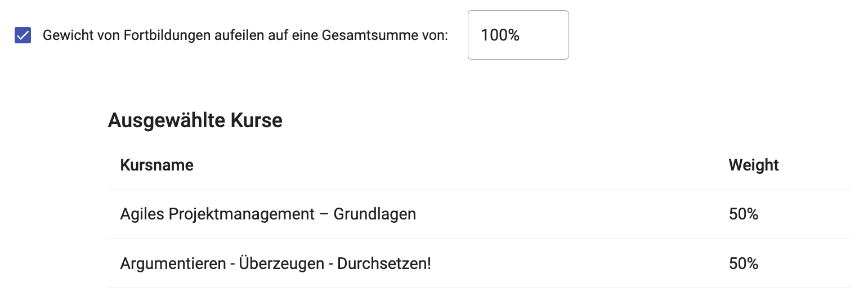The width and height of the screenshot is (868, 305).
Task: Click the Ausgewählte Kurse heading
Action: 195,120
